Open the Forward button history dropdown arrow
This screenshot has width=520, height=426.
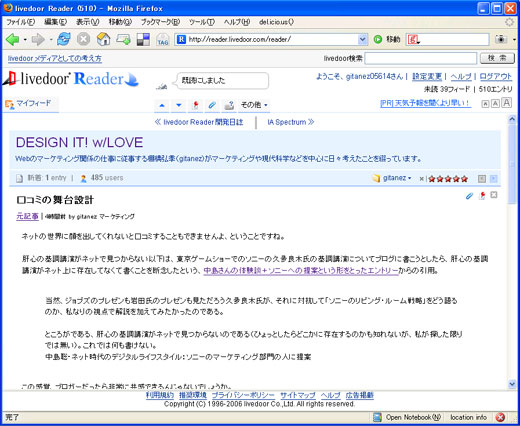[x=51, y=40]
